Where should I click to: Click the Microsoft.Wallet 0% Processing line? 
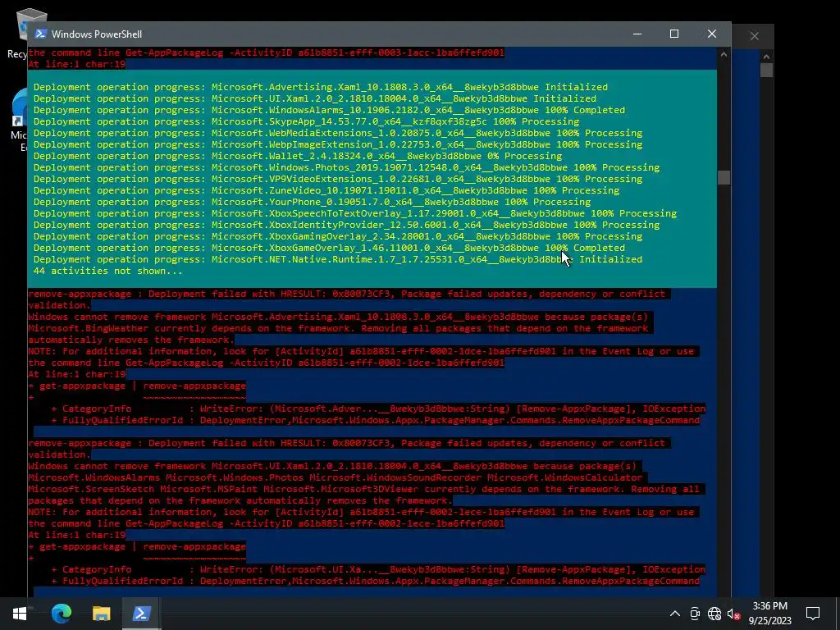coord(298,156)
